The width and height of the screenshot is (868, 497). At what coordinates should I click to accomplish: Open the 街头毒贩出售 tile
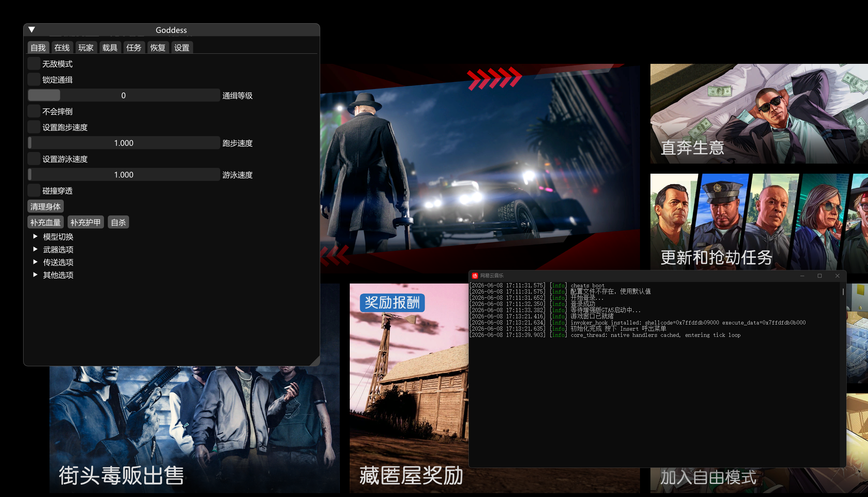pos(194,429)
